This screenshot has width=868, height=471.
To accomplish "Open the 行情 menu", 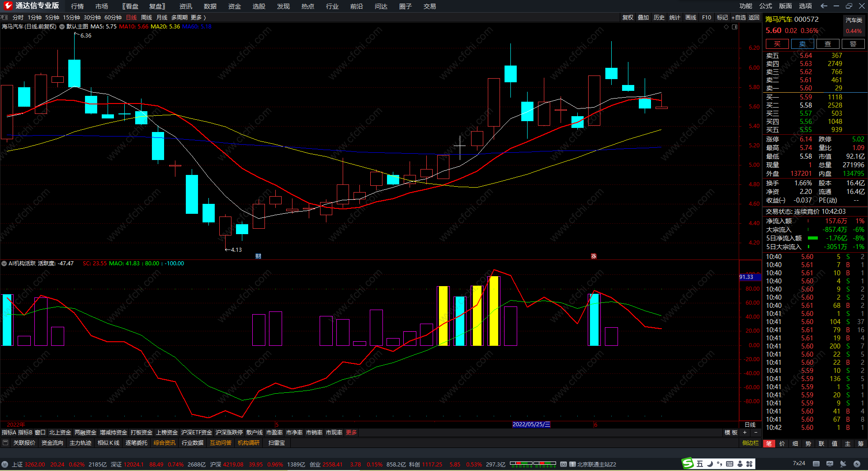I will click(x=77, y=6).
